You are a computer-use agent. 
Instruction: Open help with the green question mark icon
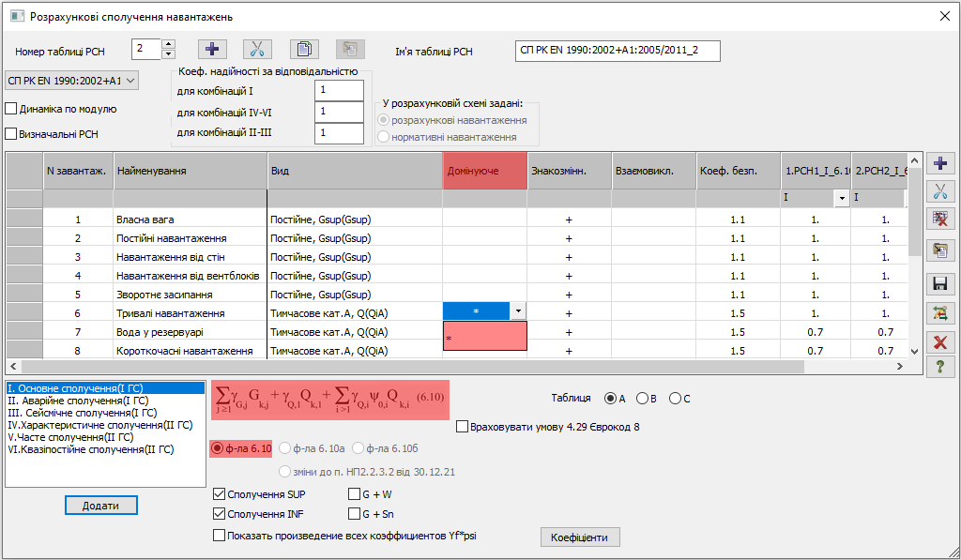(940, 366)
